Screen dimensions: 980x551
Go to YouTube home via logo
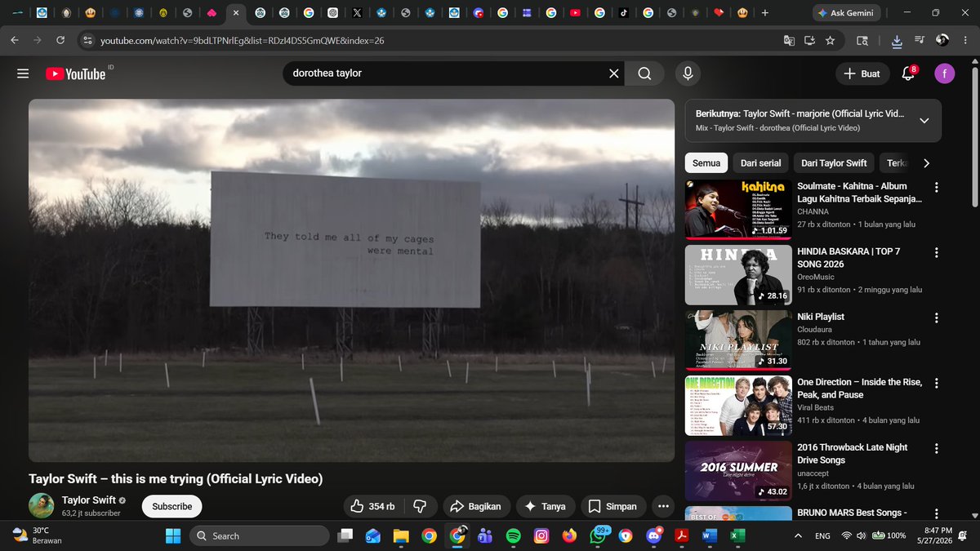tap(76, 73)
